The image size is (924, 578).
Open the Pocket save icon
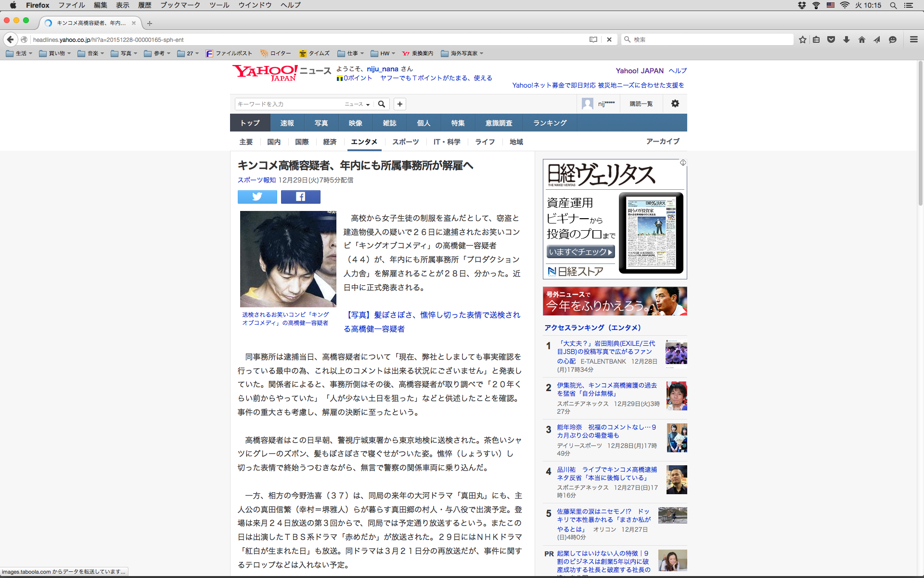[831, 39]
